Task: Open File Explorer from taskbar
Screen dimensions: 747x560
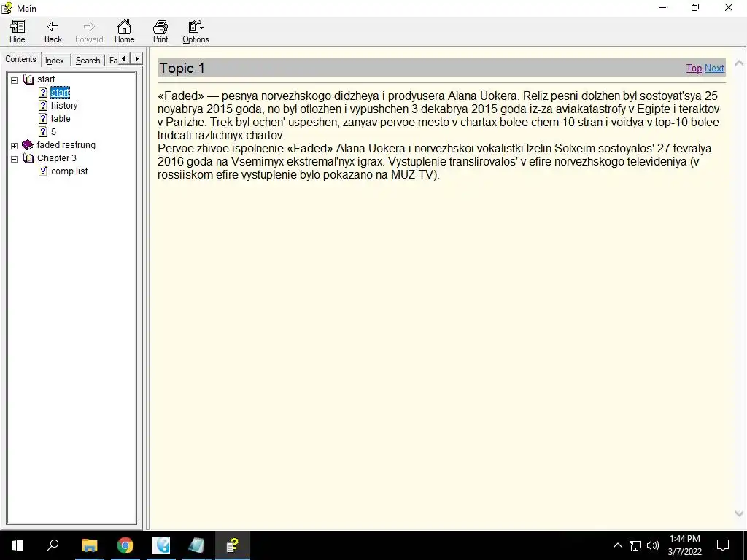Action: point(89,545)
